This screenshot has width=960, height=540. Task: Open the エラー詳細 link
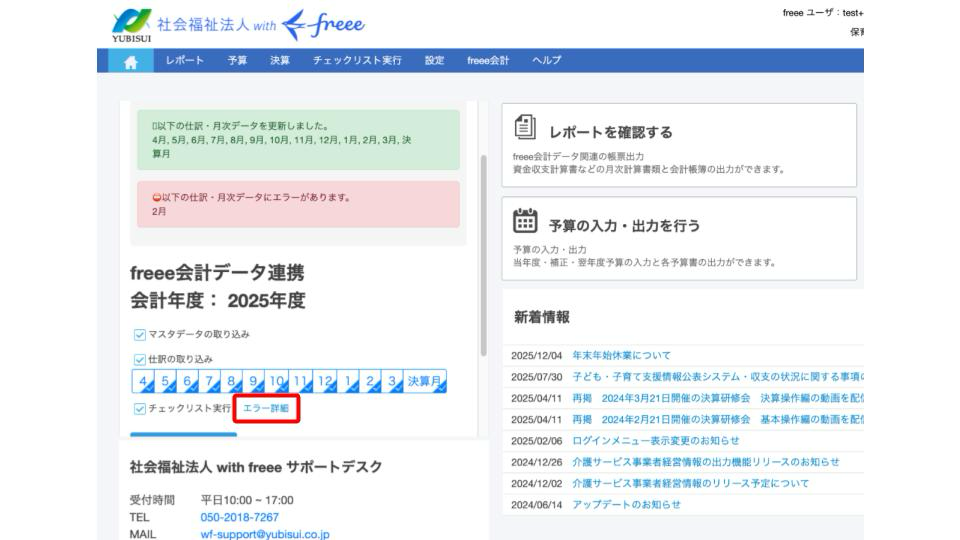click(266, 408)
